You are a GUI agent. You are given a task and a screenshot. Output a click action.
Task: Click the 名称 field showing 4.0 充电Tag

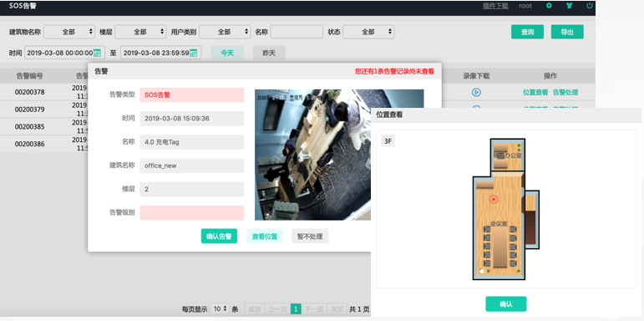click(192, 142)
